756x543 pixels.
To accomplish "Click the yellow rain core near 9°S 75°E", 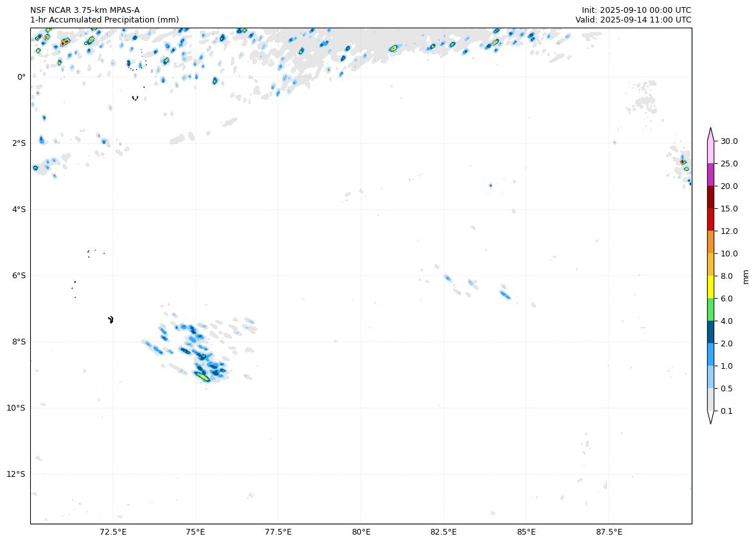I will (x=204, y=378).
